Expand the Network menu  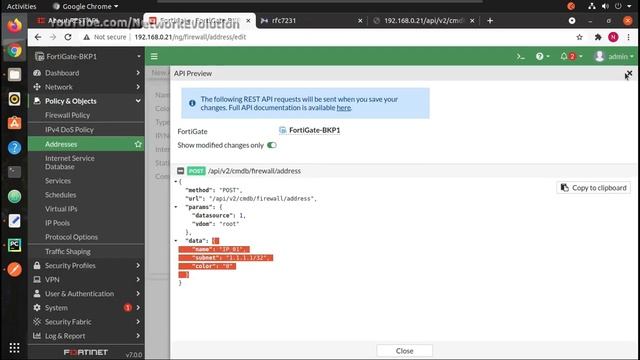point(86,87)
